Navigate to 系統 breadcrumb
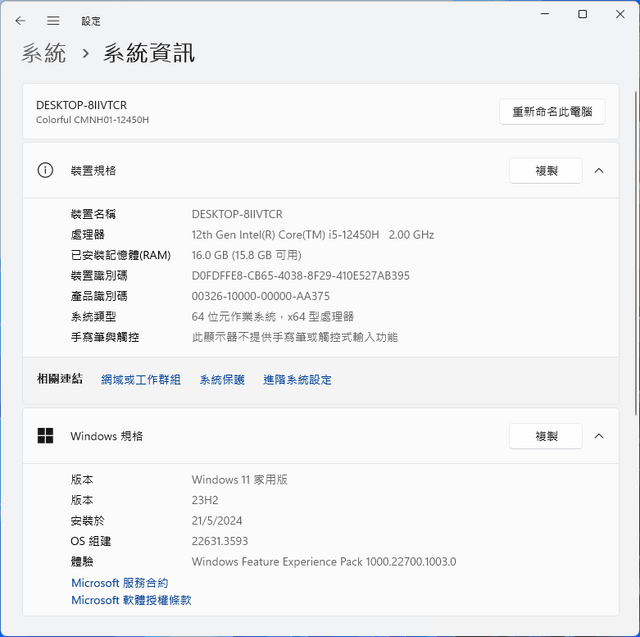 (x=44, y=53)
